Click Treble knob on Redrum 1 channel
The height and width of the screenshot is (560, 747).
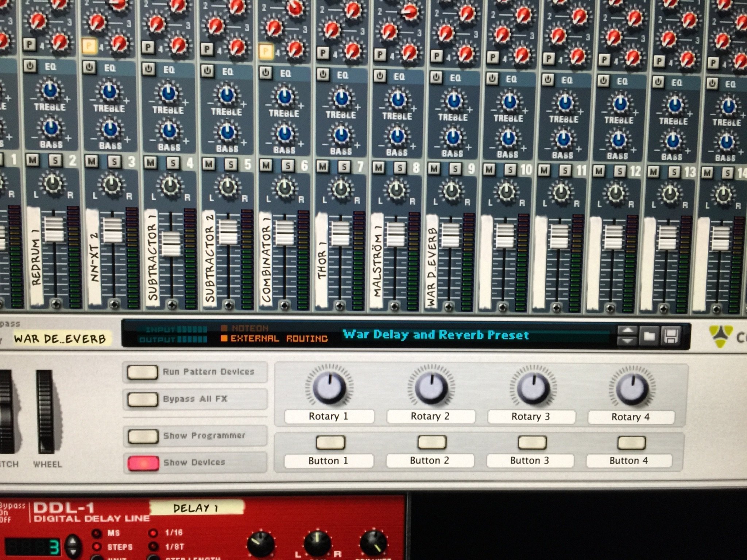(x=50, y=89)
